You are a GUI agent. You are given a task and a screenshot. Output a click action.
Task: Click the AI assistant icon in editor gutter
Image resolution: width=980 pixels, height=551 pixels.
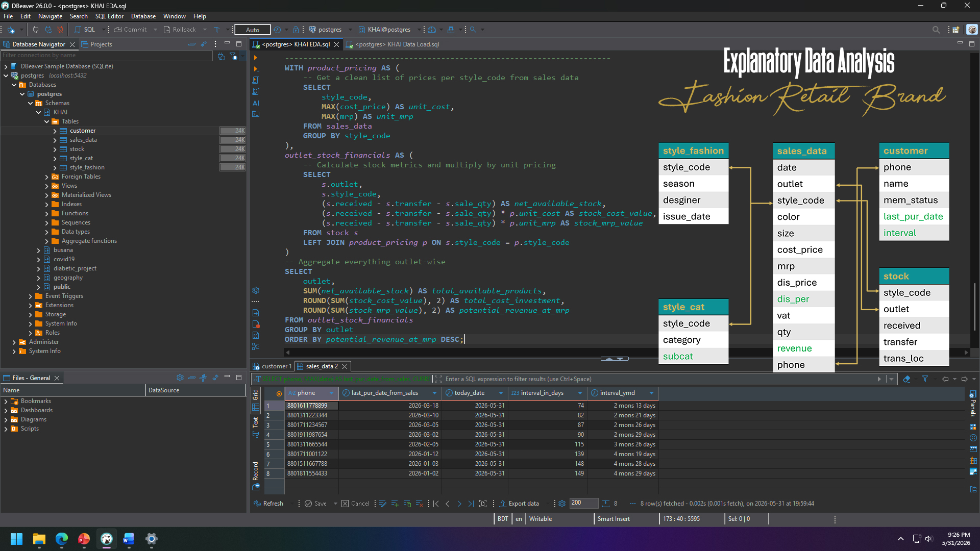256,103
